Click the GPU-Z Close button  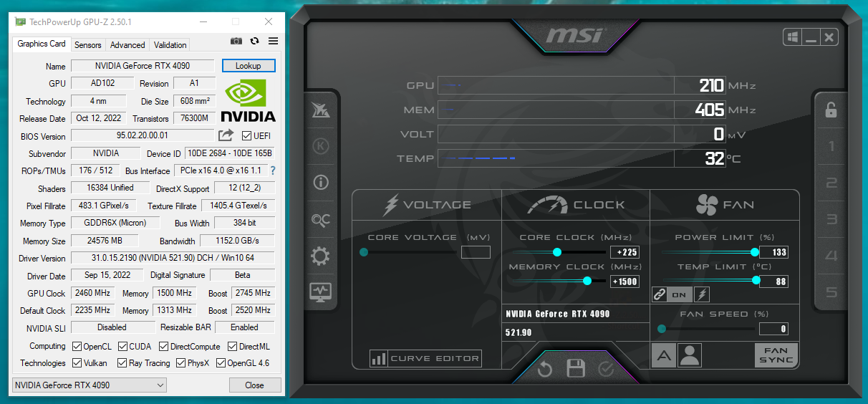coord(254,385)
